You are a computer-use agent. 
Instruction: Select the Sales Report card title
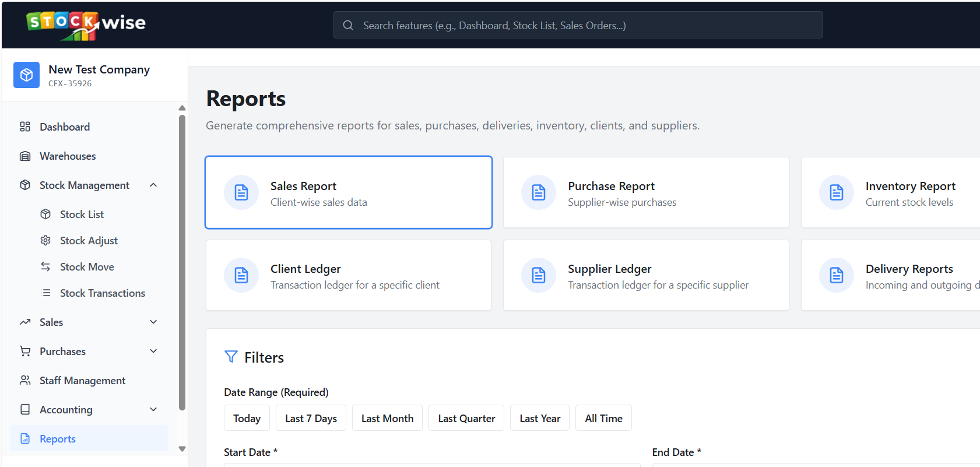(303, 186)
